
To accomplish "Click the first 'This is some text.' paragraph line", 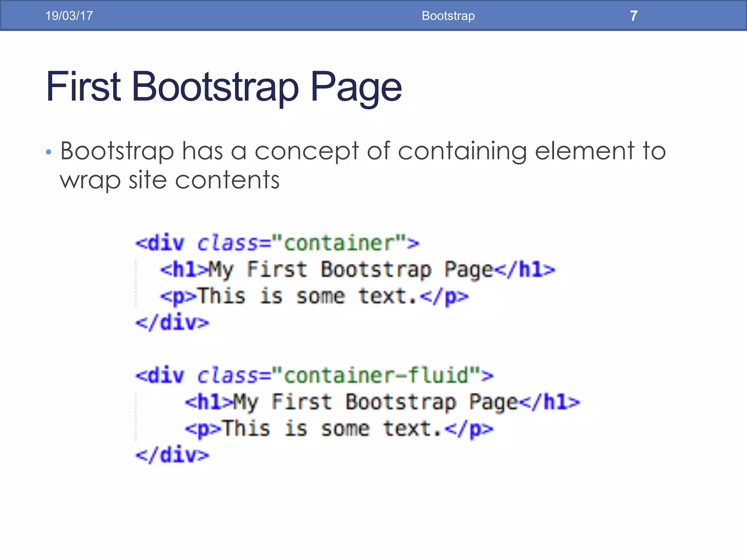I will point(314,296).
